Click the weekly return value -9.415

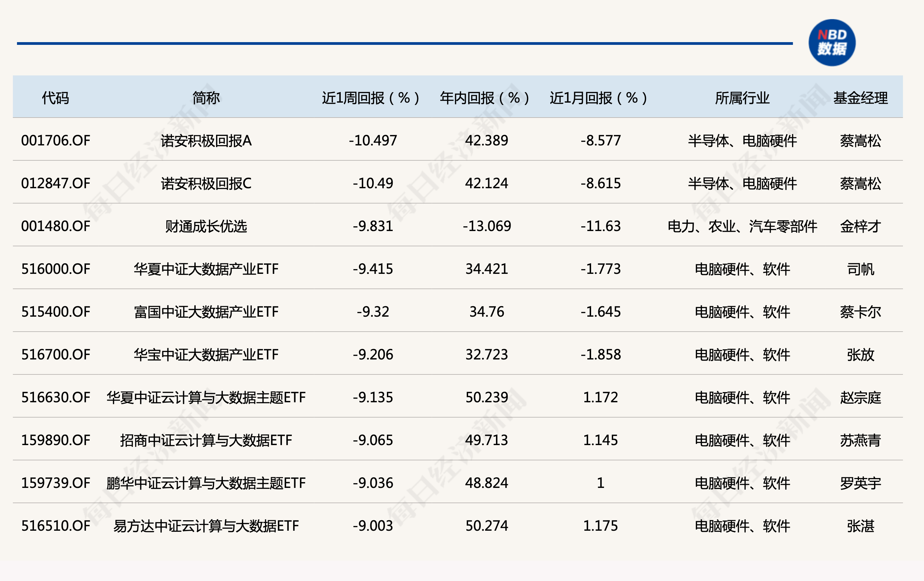click(x=373, y=269)
